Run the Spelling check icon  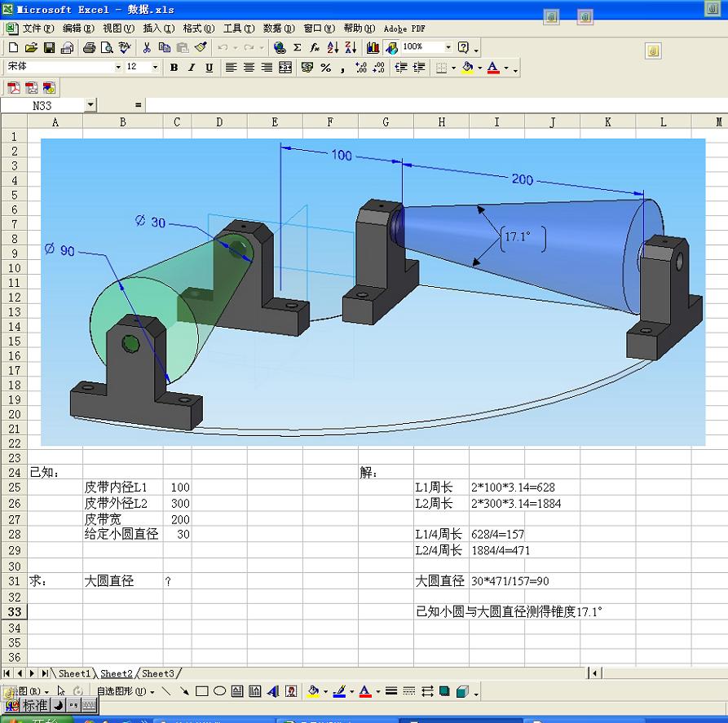click(125, 47)
